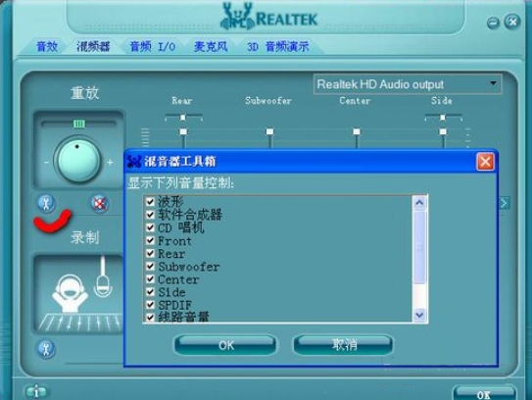The image size is (532, 400).
Task: Click the main window OK button
Action: (485, 394)
